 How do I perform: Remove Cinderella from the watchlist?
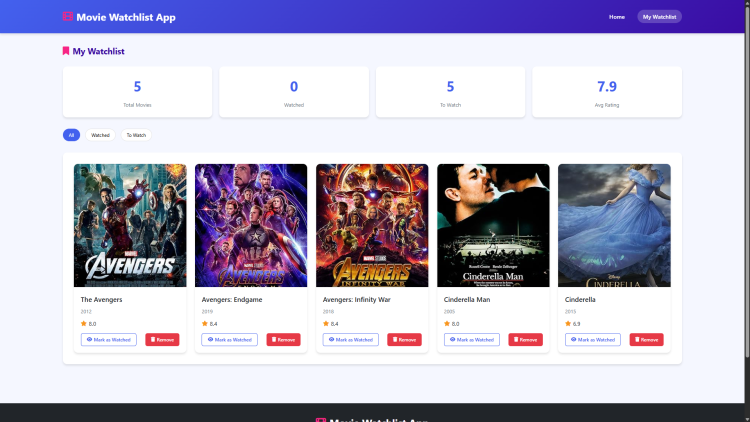pos(646,340)
